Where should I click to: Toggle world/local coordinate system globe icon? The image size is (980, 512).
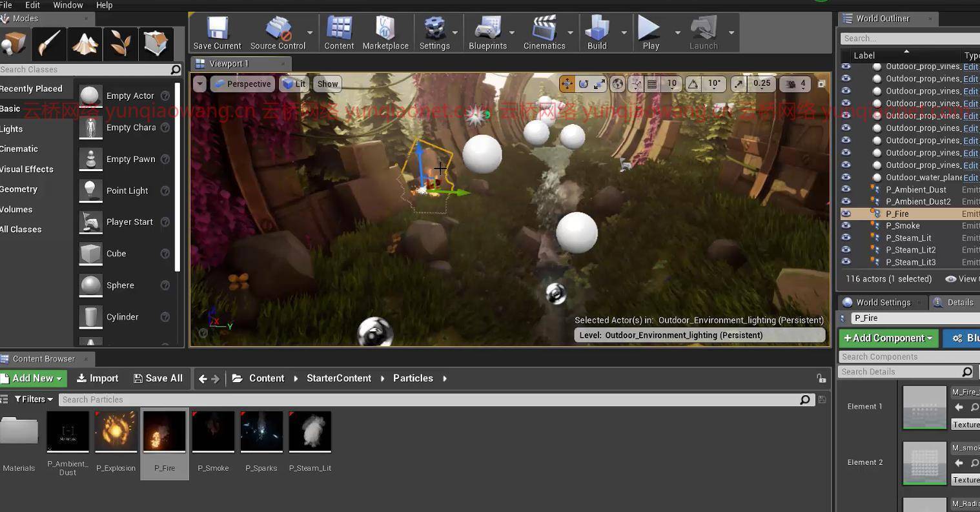[618, 84]
